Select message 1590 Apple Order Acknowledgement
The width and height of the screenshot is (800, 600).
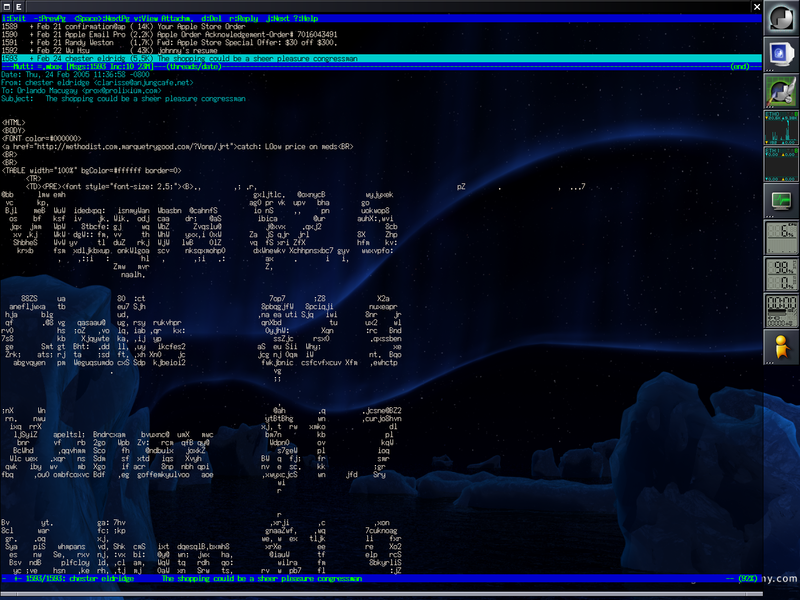[x=381, y=35]
